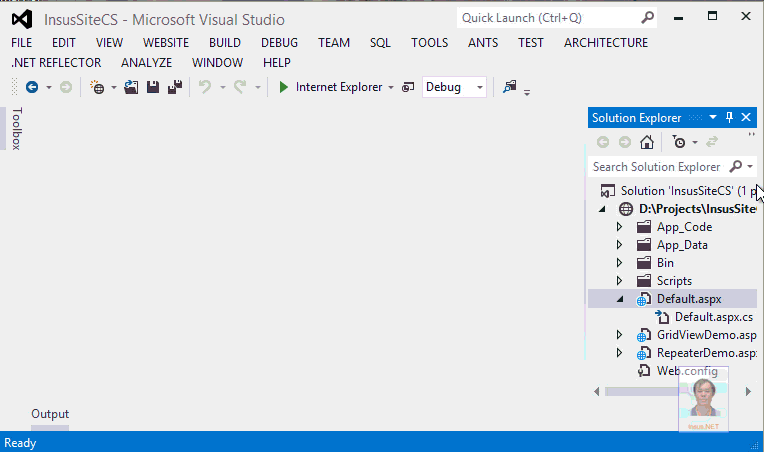Select the Web.config file
764x452 pixels.
[x=687, y=371]
